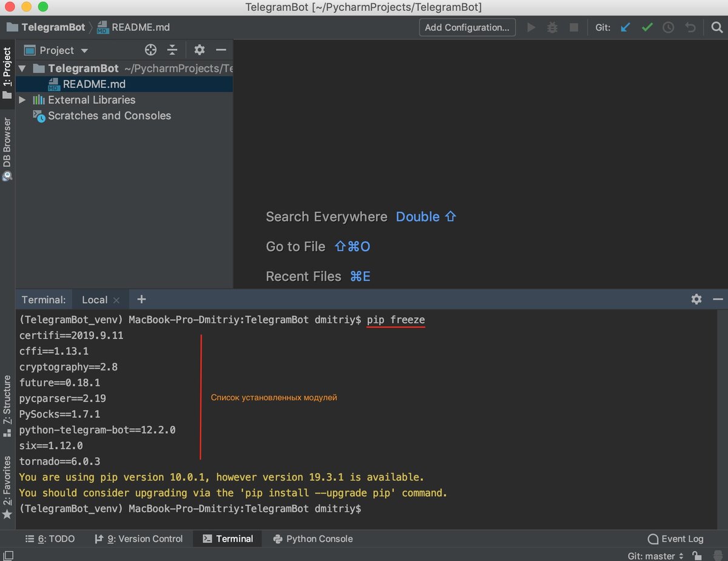Collapse all items in the Project tree
This screenshot has height=561, width=728.
pyautogui.click(x=172, y=50)
